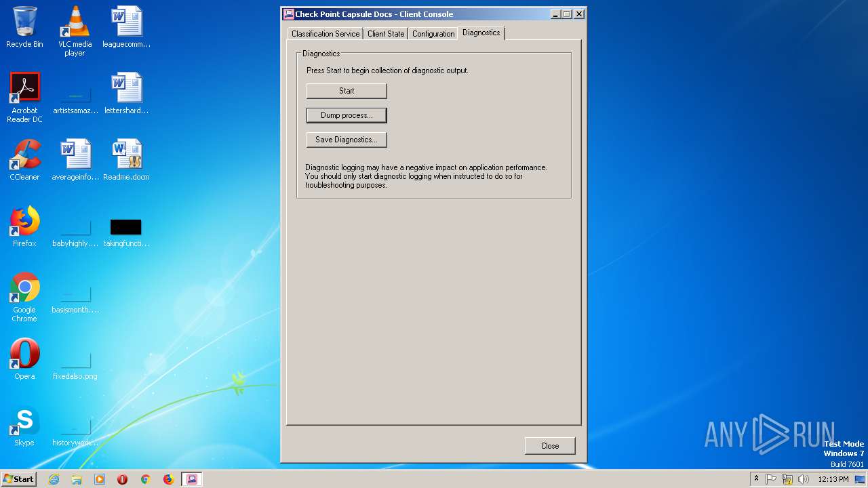Click the Close button in the console
Image resolution: width=868 pixels, height=488 pixels.
[550, 446]
